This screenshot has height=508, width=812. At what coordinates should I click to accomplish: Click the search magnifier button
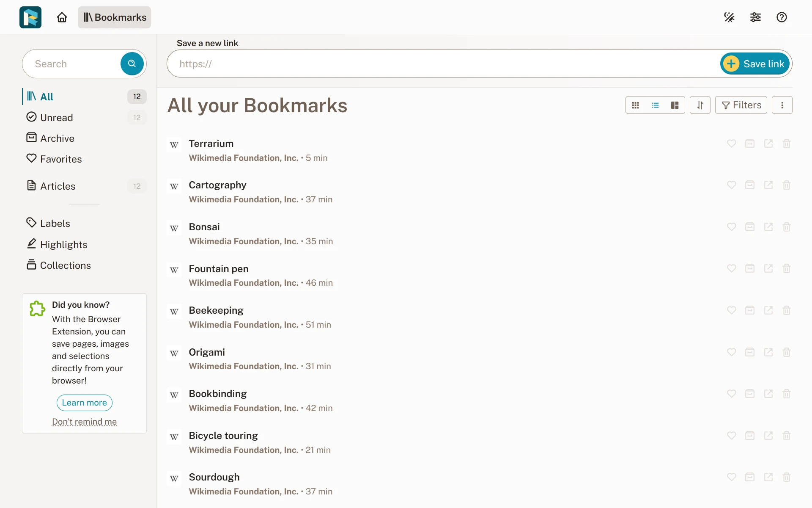coord(132,64)
